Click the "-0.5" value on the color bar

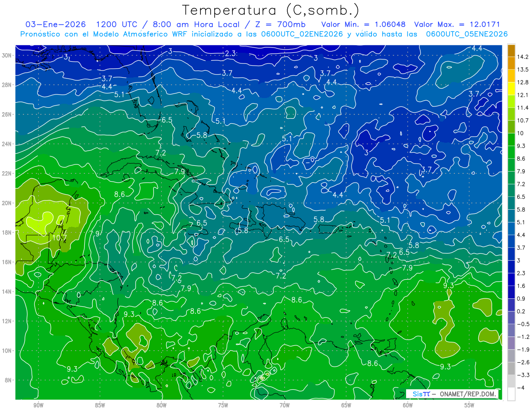523,324
